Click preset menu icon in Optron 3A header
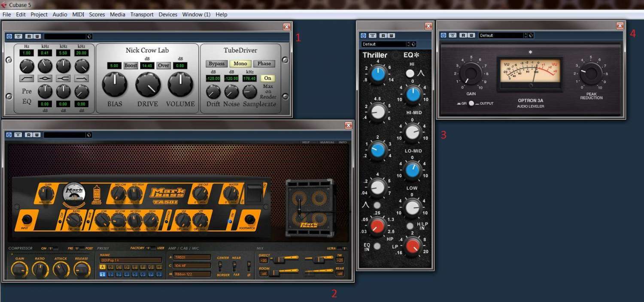The image size is (644, 302). click(x=531, y=35)
